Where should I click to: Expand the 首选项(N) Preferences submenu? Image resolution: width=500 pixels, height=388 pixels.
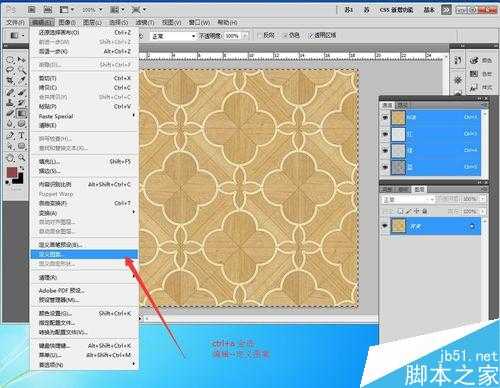click(x=85, y=365)
